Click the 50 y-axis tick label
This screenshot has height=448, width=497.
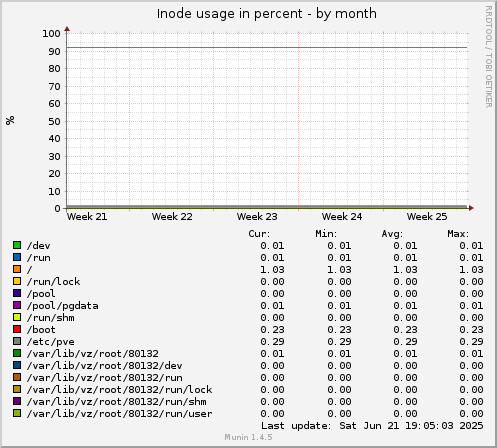pyautogui.click(x=54, y=121)
